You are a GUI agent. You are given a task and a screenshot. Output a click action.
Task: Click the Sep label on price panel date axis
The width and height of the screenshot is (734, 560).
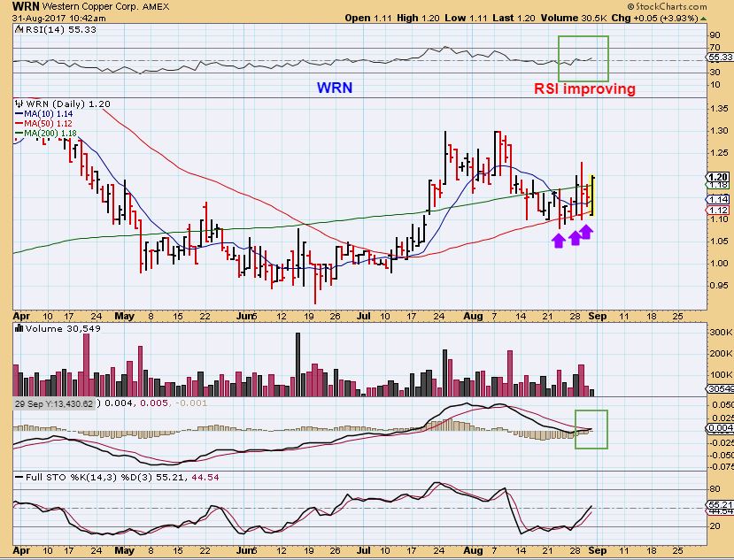598,316
